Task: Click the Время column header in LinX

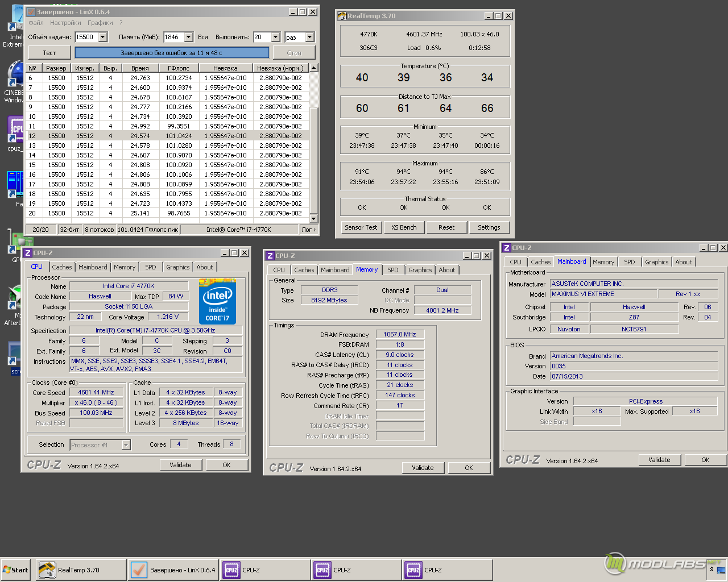Action: pyautogui.click(x=140, y=68)
